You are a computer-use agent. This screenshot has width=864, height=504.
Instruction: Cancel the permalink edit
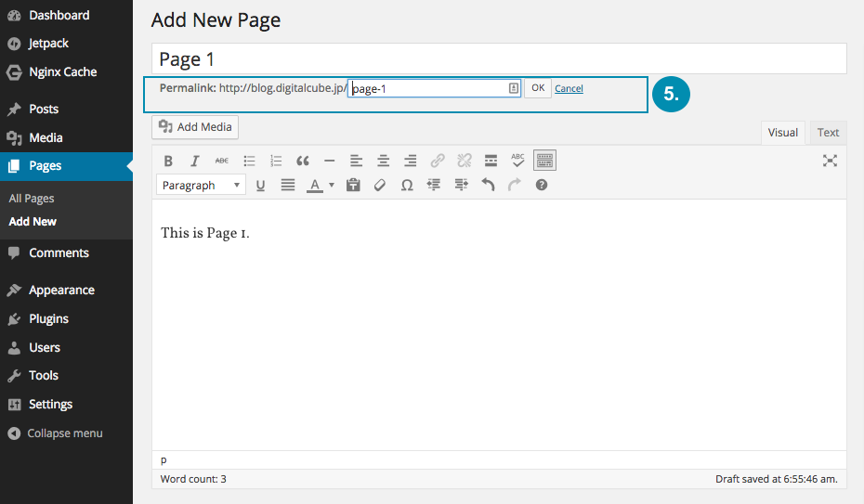pyautogui.click(x=569, y=89)
